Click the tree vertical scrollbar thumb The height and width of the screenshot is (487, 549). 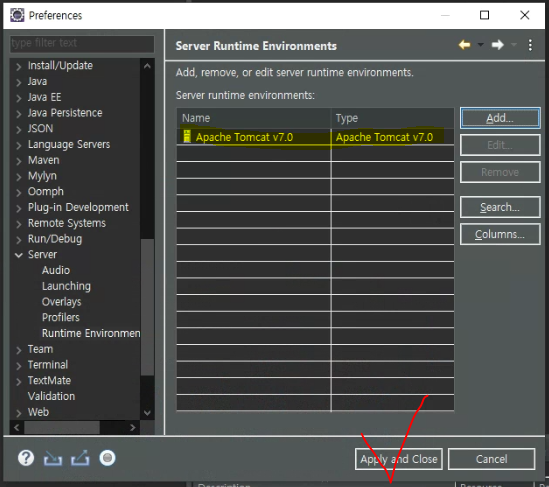tap(147, 307)
